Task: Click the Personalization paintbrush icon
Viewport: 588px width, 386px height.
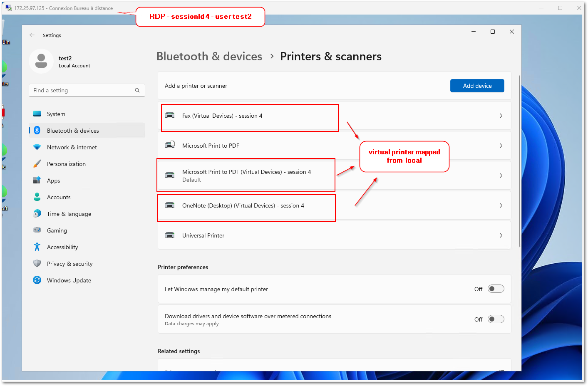Action: click(37, 163)
